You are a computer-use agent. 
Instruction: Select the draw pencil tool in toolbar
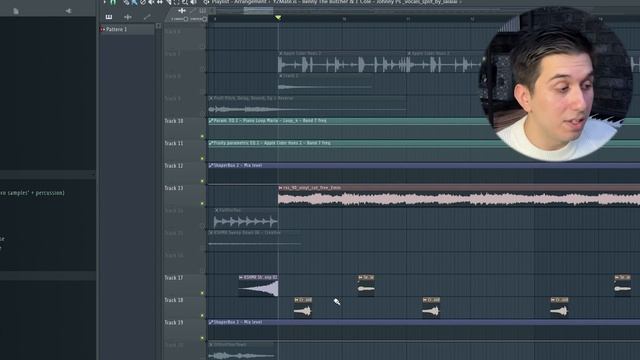(126, 2)
